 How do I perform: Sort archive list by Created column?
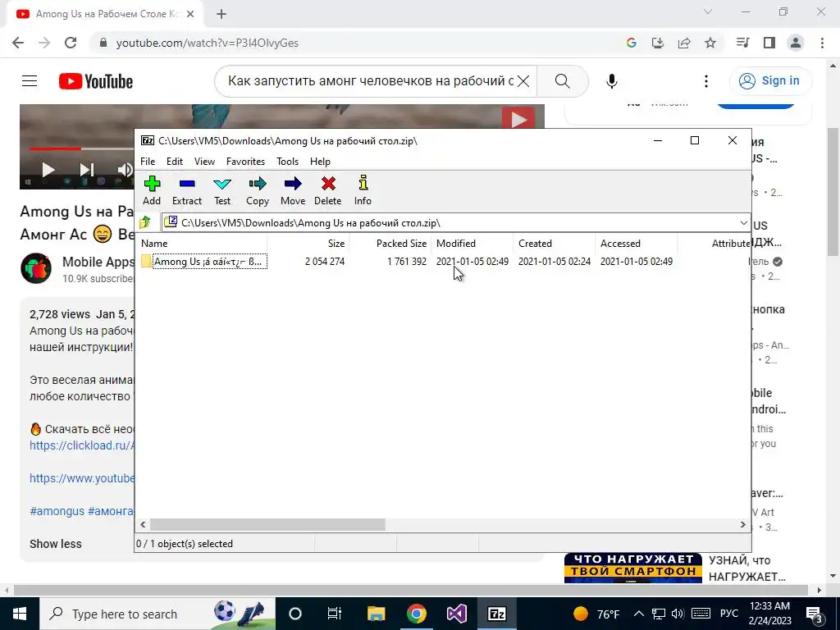point(554,243)
